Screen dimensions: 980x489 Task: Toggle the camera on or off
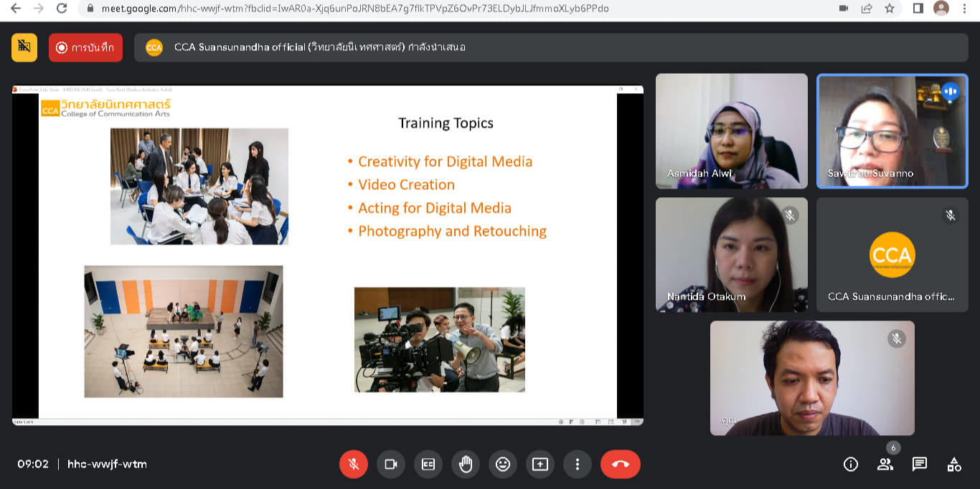click(391, 464)
